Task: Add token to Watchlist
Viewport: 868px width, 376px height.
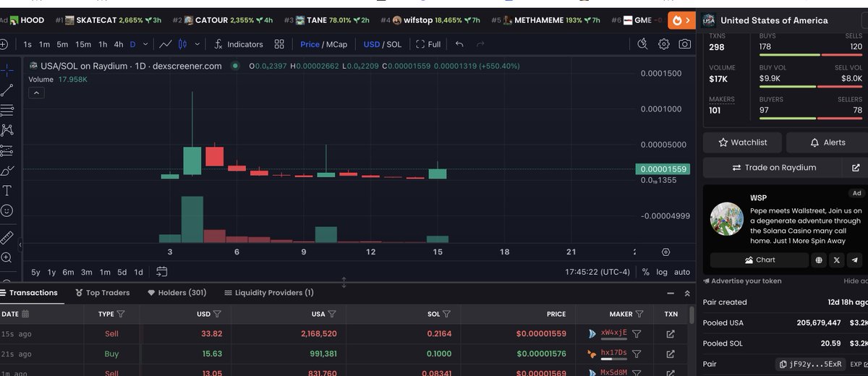Action: pos(742,142)
